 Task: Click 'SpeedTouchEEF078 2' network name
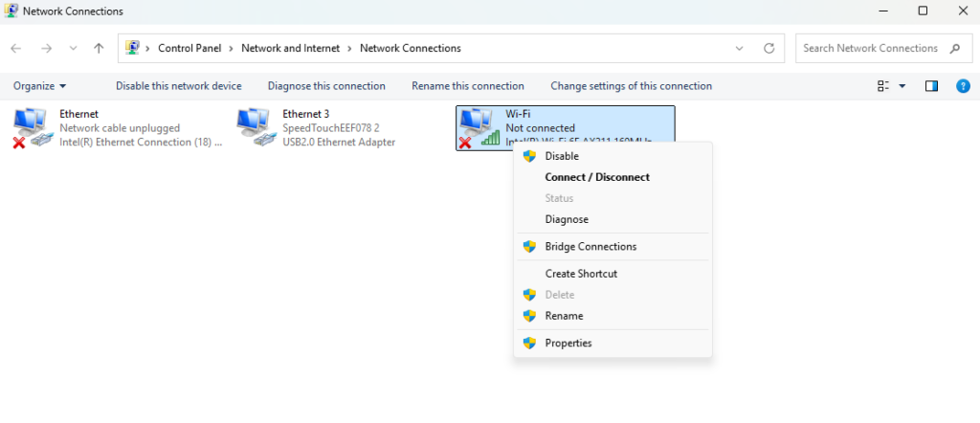(331, 128)
